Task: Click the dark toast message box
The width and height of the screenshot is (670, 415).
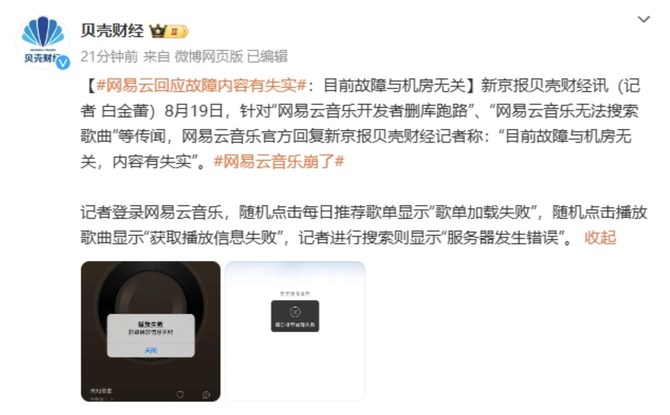Action: pyautogui.click(x=295, y=316)
